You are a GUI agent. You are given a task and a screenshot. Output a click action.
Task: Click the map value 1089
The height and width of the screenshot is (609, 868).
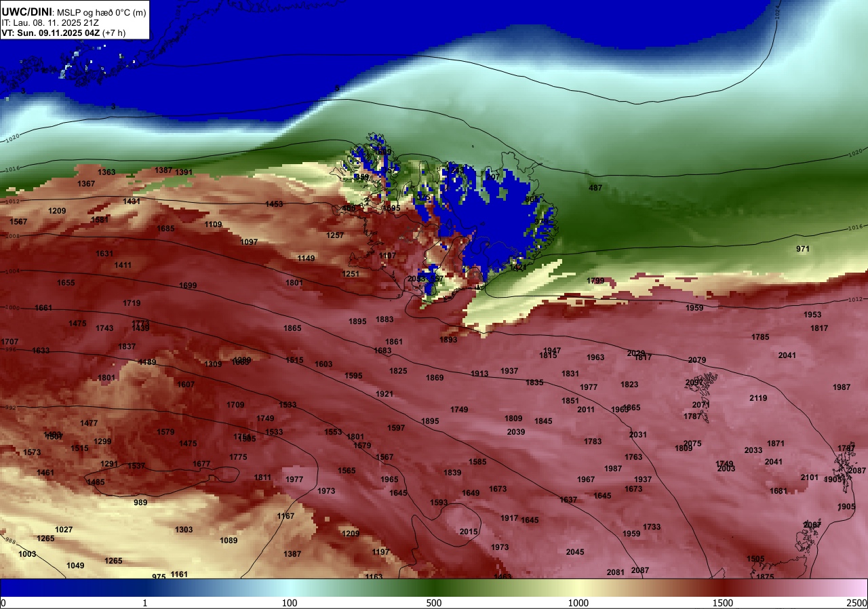[x=229, y=541]
